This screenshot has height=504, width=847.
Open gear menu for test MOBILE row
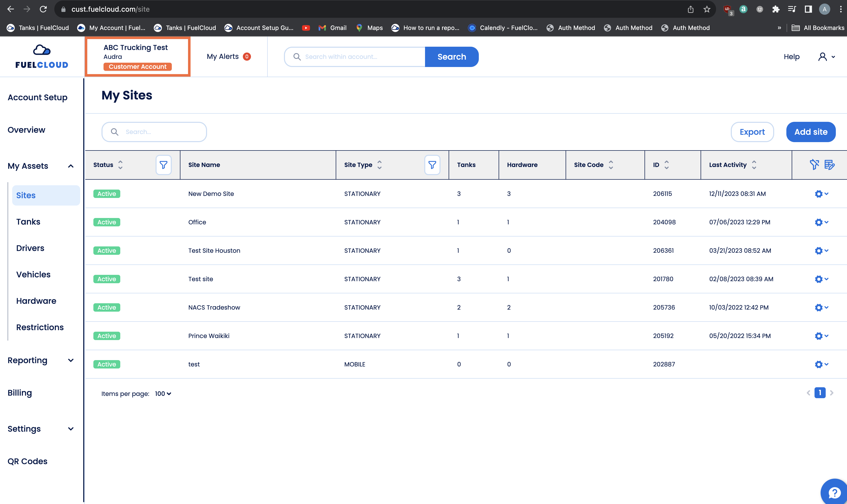(x=821, y=364)
